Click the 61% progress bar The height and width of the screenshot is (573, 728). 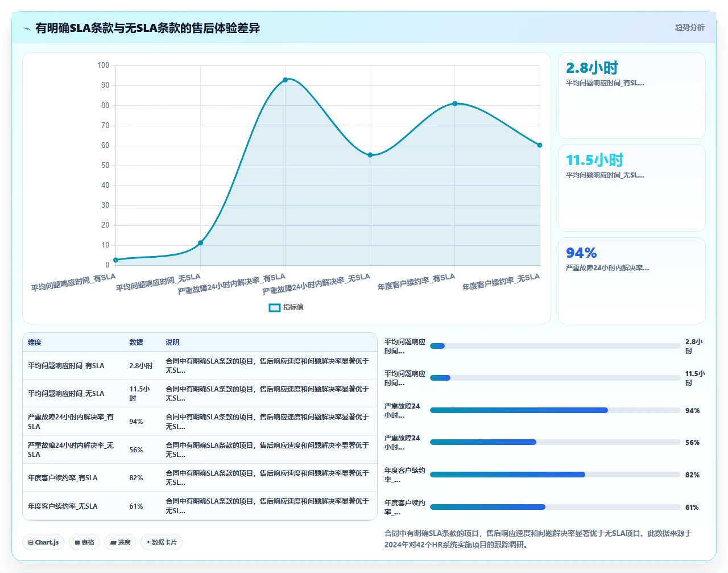point(555,507)
